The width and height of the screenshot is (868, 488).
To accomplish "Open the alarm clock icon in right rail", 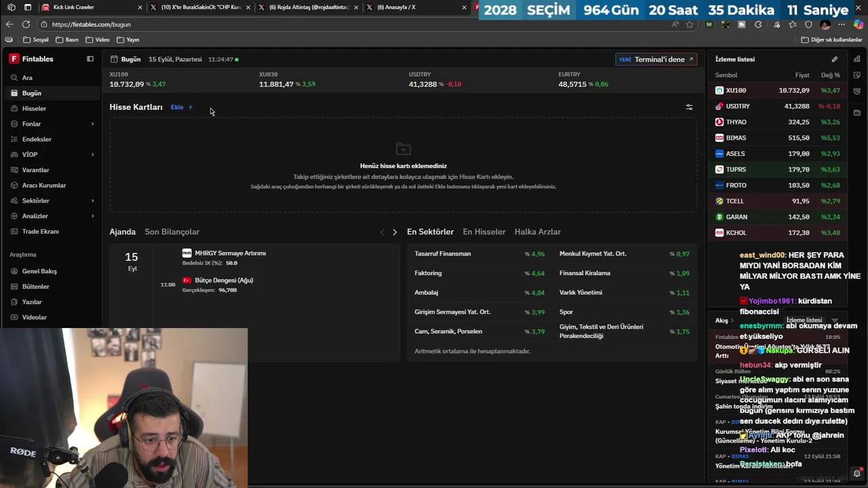I will pos(857,91).
